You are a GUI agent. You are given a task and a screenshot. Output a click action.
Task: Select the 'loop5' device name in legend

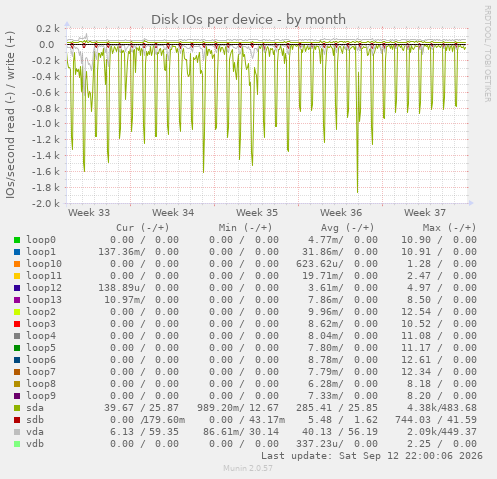pyautogui.click(x=41, y=348)
